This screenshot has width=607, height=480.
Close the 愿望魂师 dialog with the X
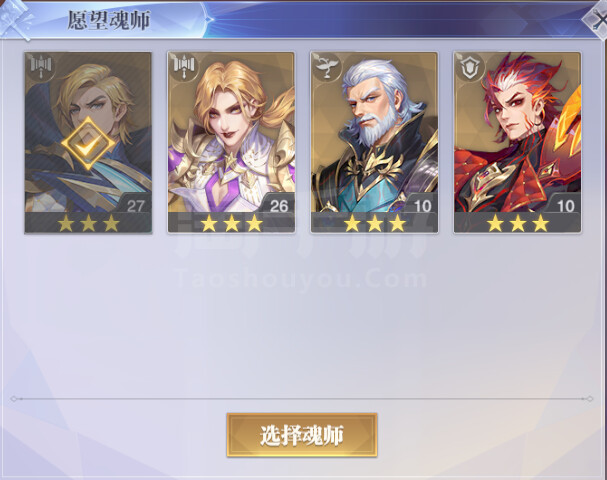coord(598,21)
